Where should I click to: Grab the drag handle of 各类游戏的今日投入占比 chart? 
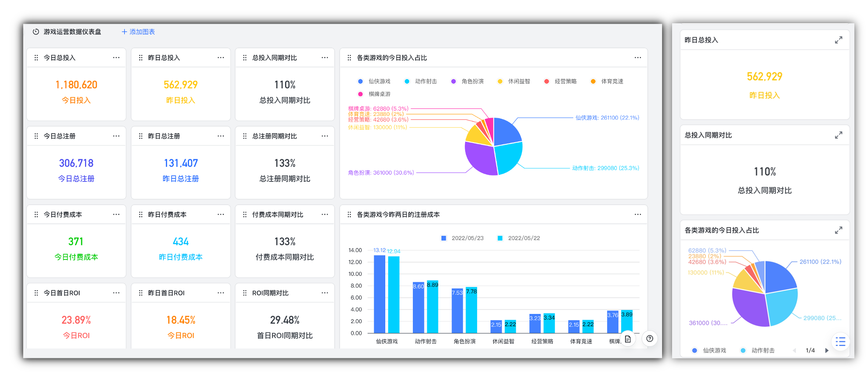point(349,58)
